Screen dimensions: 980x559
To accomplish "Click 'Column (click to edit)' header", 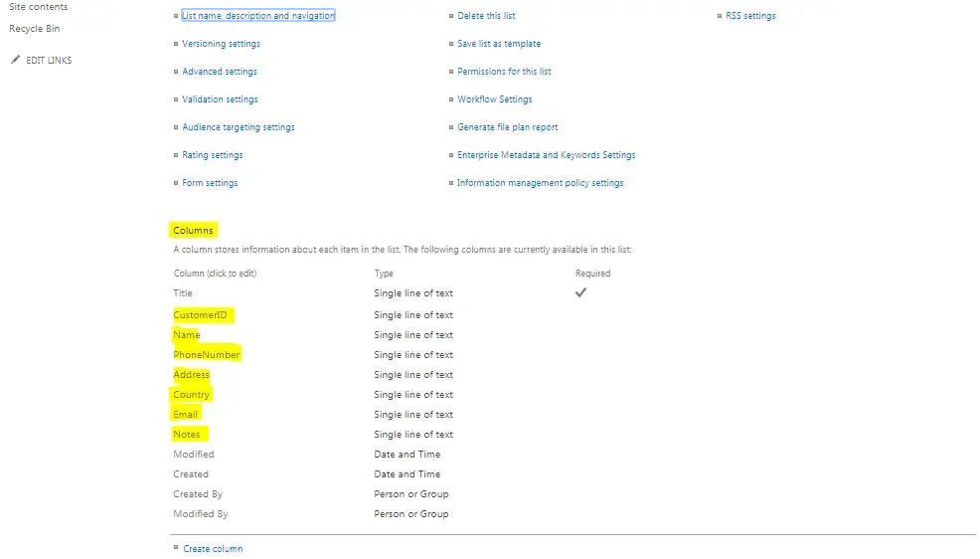I will coord(215,274).
